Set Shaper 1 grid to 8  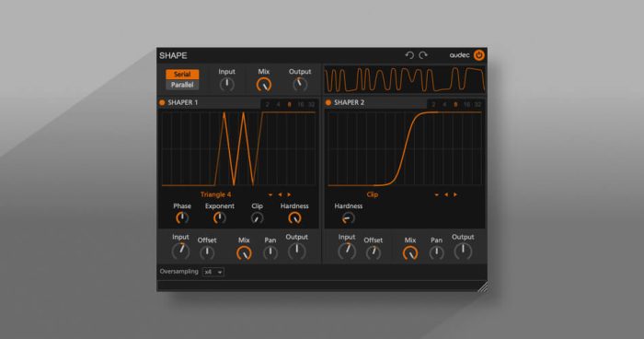[x=289, y=104]
